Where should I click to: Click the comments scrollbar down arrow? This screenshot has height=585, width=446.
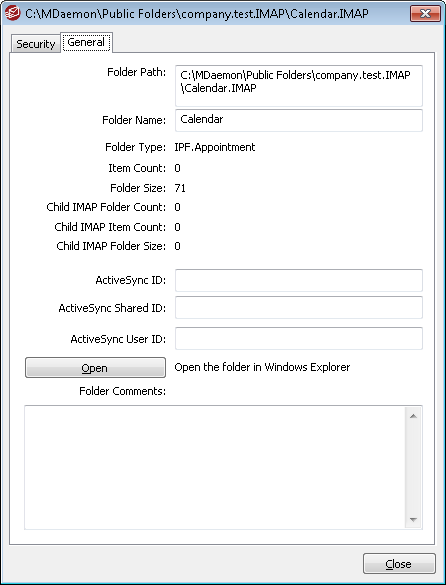click(413, 519)
